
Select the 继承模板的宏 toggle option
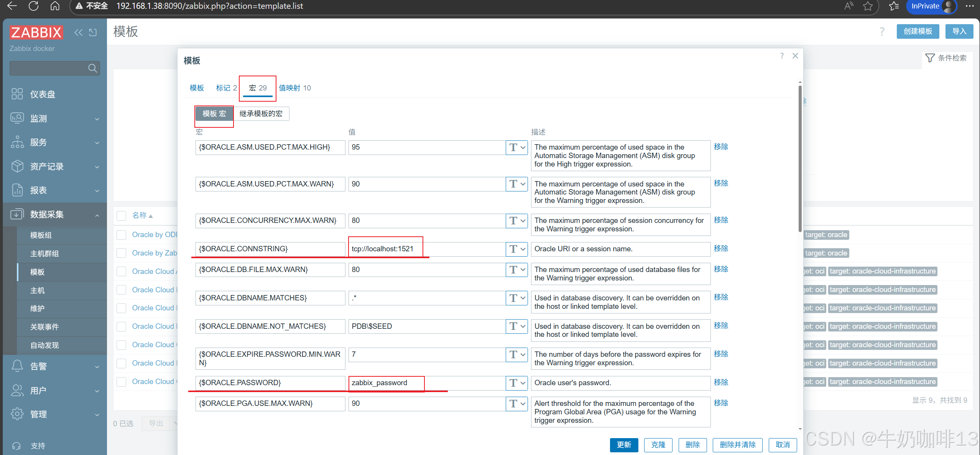(x=261, y=114)
